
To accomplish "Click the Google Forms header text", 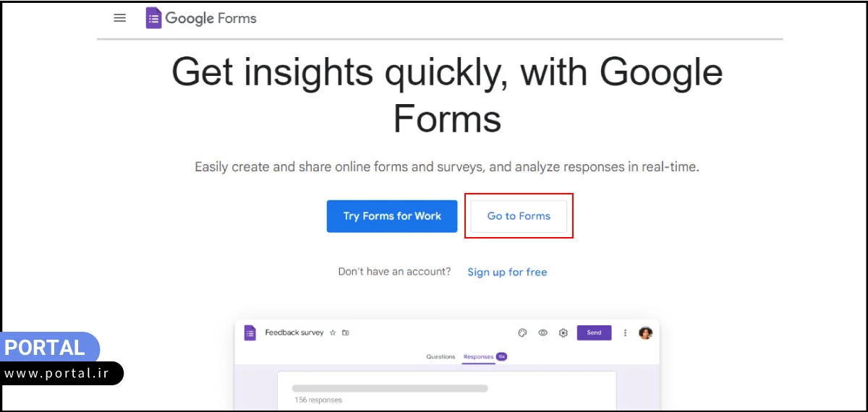I will [x=210, y=18].
